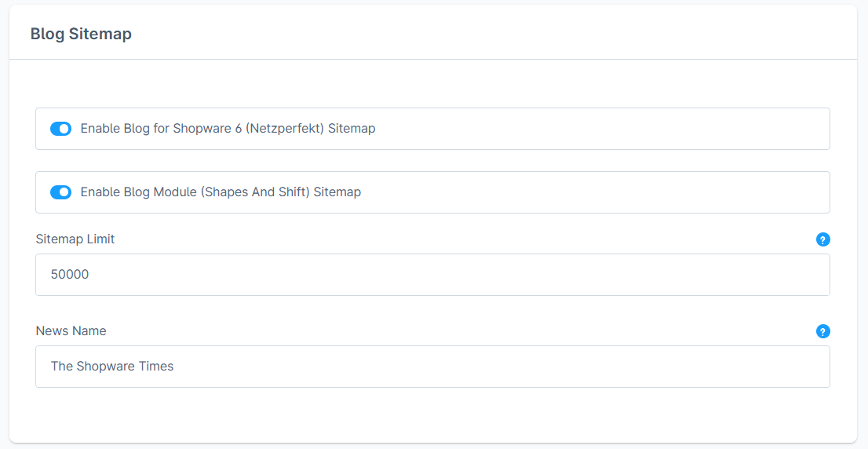Click into the News Name text field
868x449 pixels.
click(x=432, y=367)
